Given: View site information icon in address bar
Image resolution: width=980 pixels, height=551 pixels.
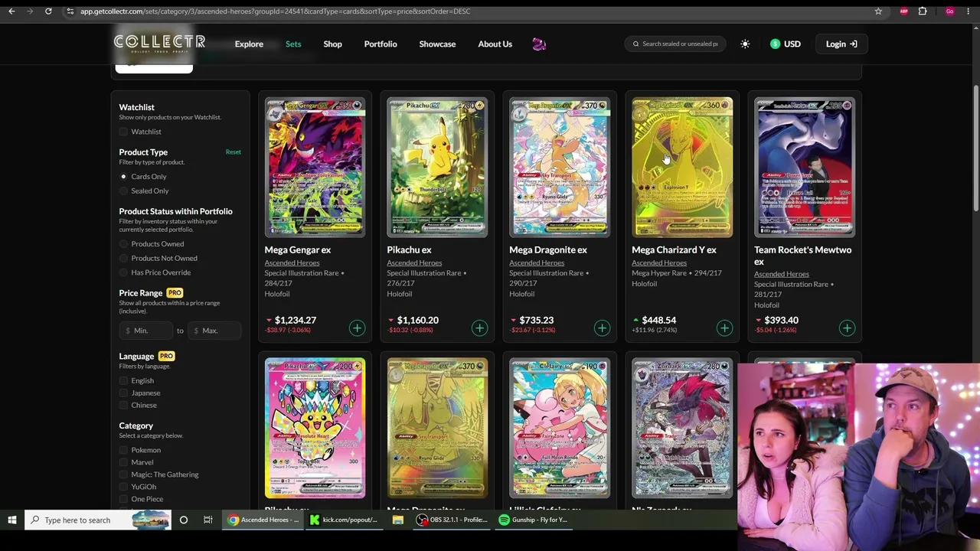Looking at the screenshot, I should (70, 11).
